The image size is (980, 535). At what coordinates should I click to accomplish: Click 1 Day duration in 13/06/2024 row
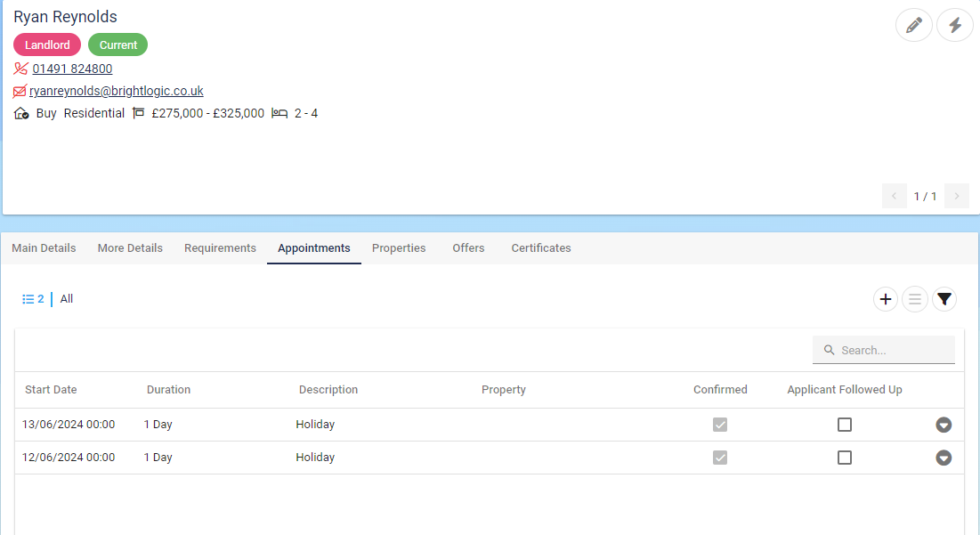(158, 425)
